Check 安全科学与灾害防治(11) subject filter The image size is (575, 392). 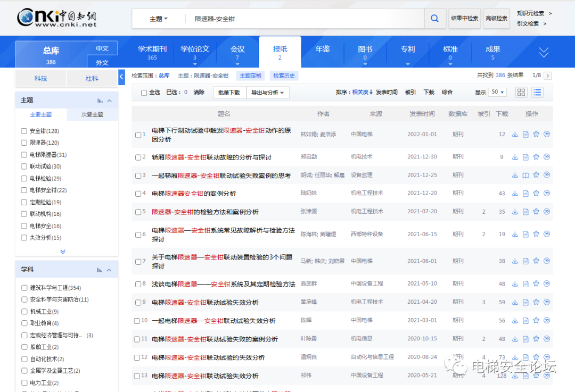coord(24,299)
